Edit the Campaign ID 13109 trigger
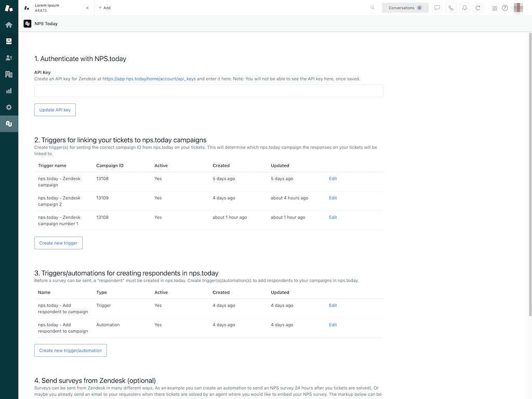The image size is (532, 399). point(332,198)
